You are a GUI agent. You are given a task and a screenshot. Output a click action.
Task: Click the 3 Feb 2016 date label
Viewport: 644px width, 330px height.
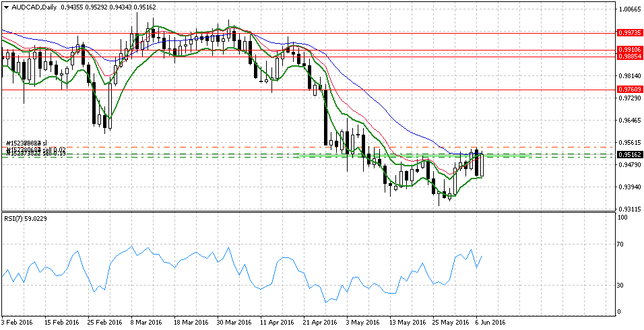click(x=18, y=322)
